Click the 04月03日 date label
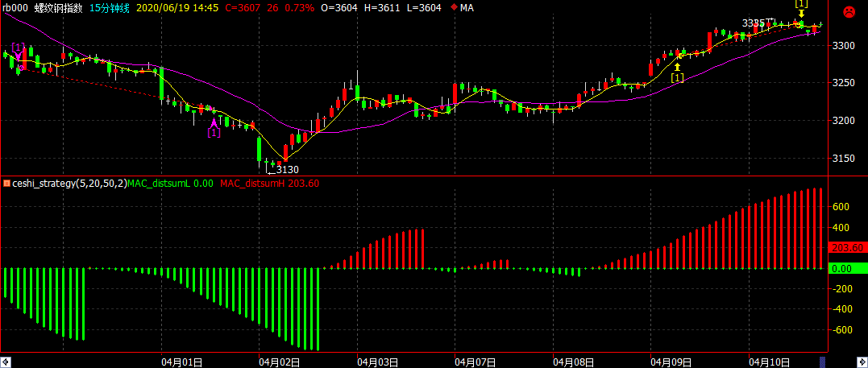 tap(377, 362)
